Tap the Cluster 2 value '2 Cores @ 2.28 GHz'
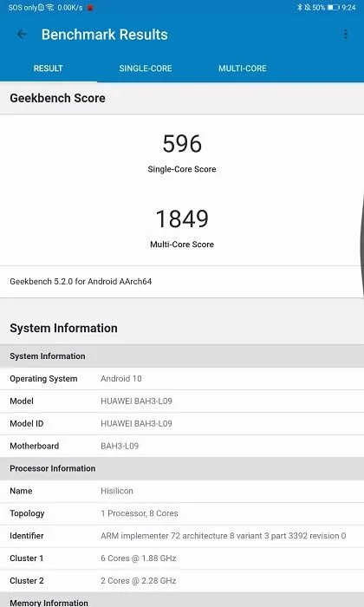 tap(139, 581)
